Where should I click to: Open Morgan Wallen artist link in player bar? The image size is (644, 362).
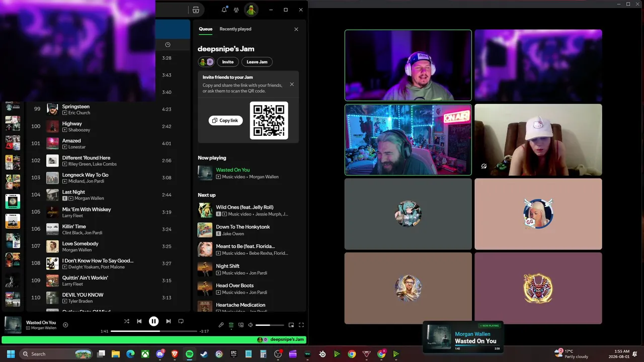(44, 328)
